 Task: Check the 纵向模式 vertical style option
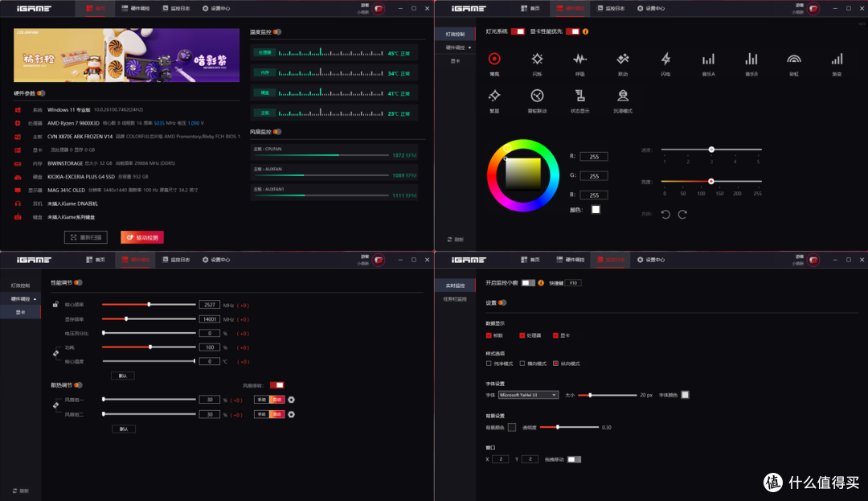(x=556, y=363)
